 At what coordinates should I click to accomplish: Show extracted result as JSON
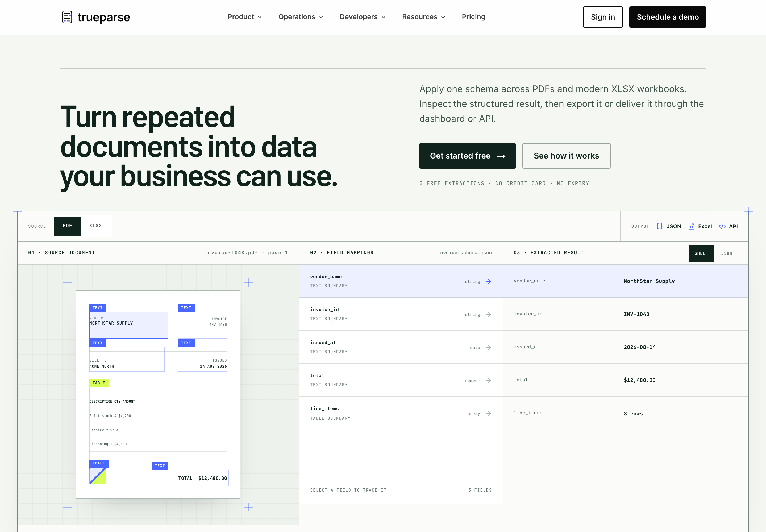pos(727,253)
